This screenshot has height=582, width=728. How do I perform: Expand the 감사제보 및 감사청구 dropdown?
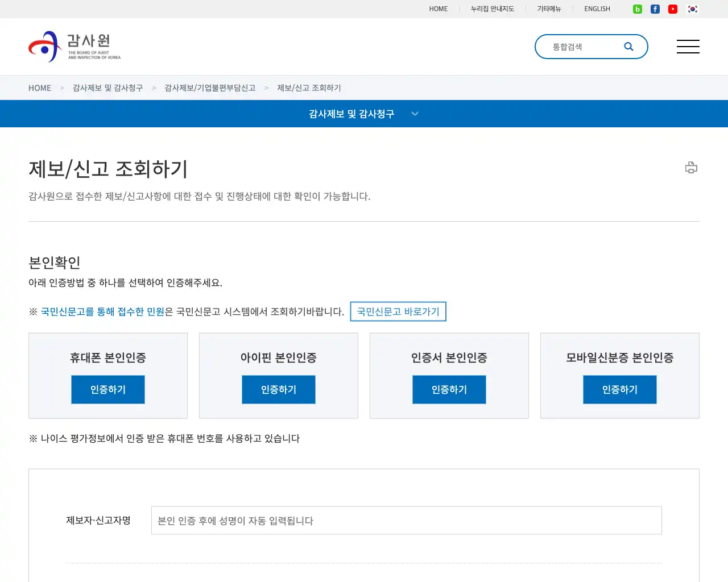pos(364,114)
